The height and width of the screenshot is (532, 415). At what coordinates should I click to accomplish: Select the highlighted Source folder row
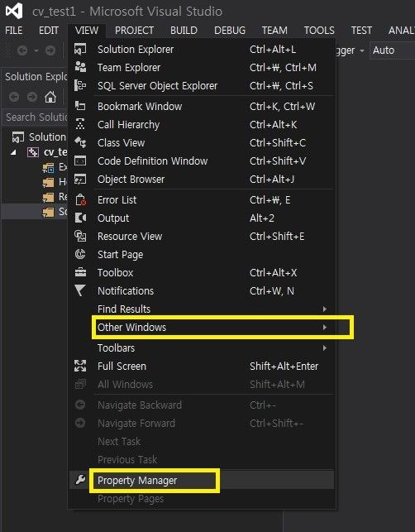tap(35, 211)
